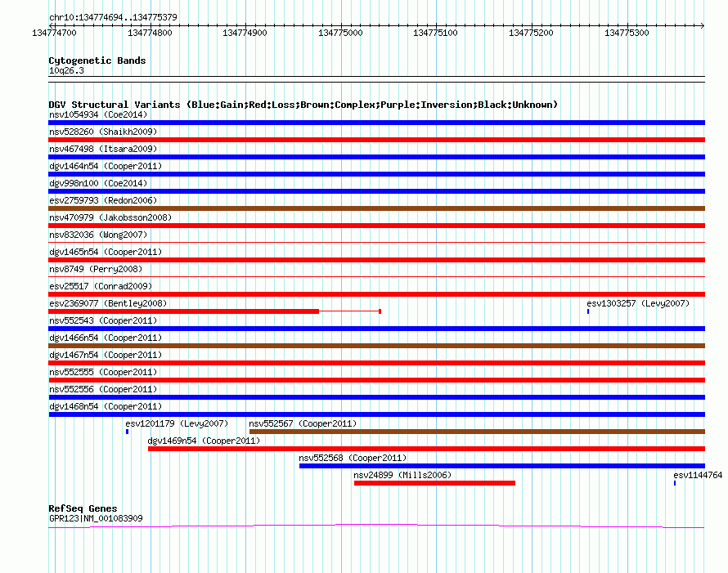Click the blue bar under dgv998n100
The height and width of the screenshot is (573, 728).
(x=376, y=191)
